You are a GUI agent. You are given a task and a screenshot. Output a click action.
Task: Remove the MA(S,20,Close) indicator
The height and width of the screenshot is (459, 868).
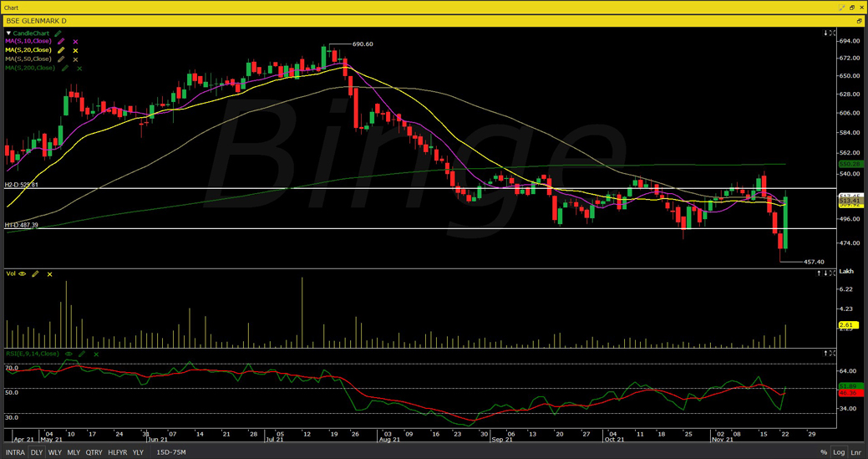(76, 50)
